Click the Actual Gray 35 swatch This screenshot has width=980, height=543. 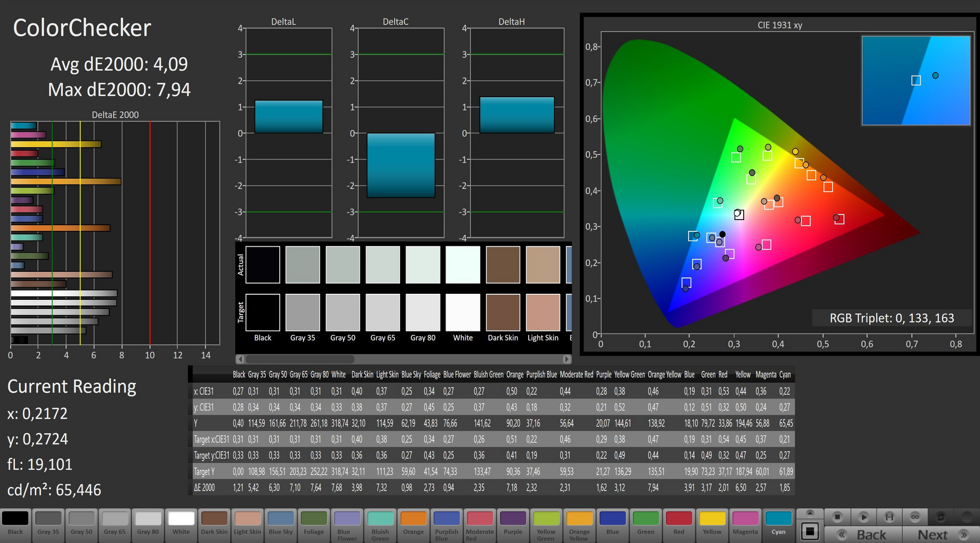[x=303, y=265]
